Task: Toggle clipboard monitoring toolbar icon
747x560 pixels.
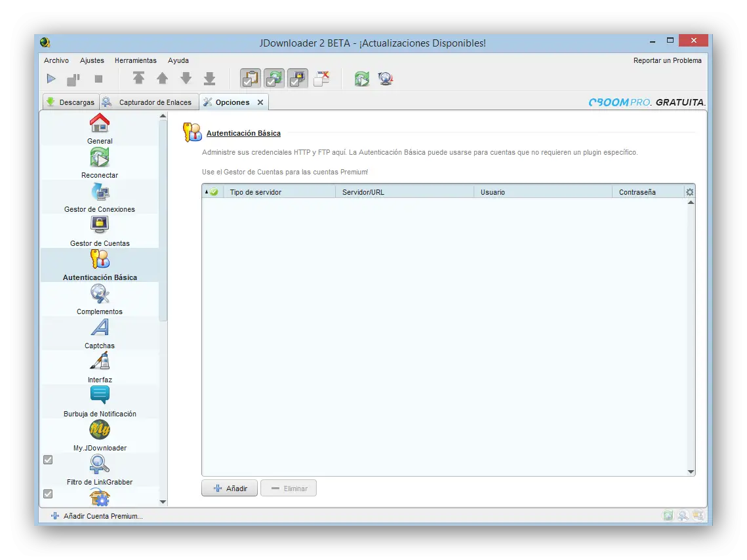Action: (251, 79)
